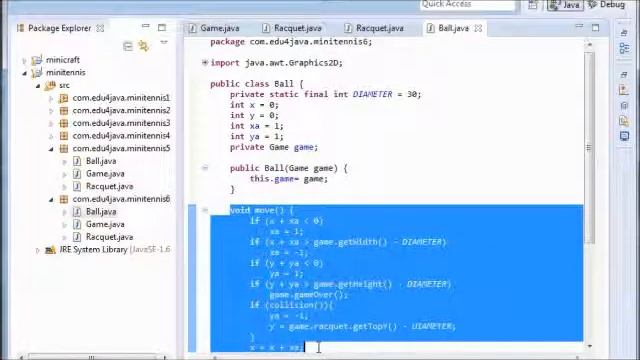This screenshot has height=360, width=640.
Task: Open Racquet.java under minitennis6
Action: pyautogui.click(x=109, y=237)
